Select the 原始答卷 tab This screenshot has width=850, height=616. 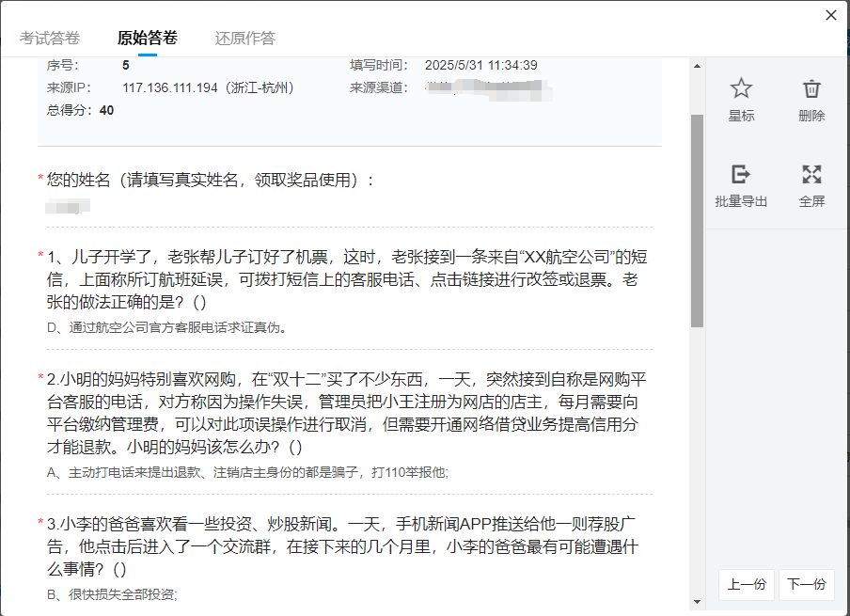click(x=148, y=38)
